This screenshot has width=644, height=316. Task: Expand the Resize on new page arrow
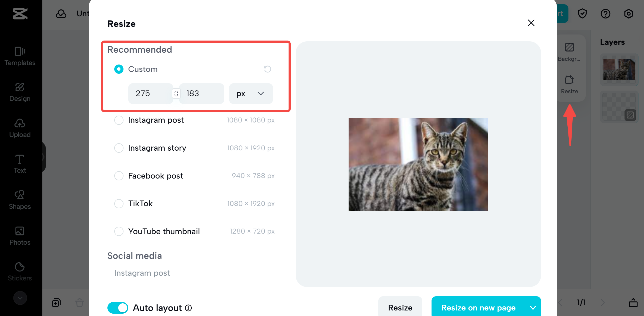[533, 308]
